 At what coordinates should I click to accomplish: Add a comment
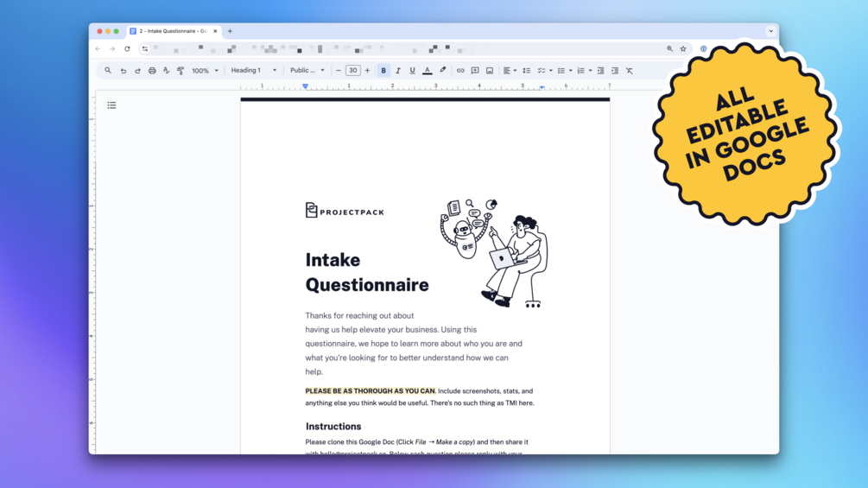(475, 70)
